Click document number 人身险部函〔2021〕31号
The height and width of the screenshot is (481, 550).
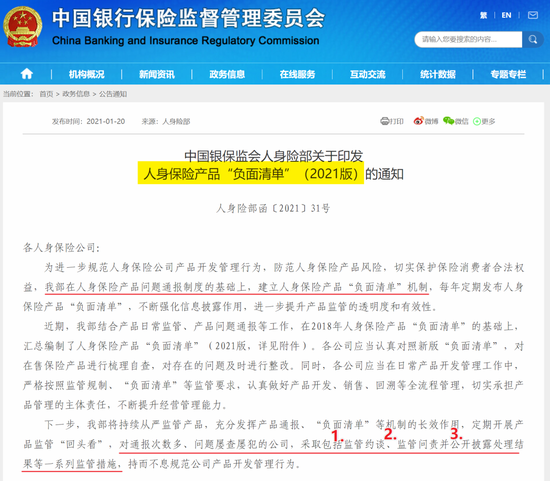point(273,208)
